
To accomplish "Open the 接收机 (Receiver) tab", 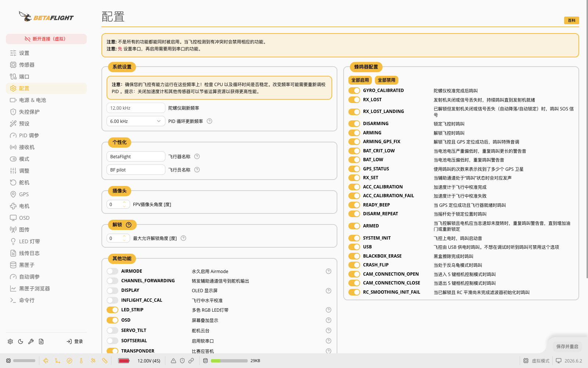I will [x=46, y=147].
